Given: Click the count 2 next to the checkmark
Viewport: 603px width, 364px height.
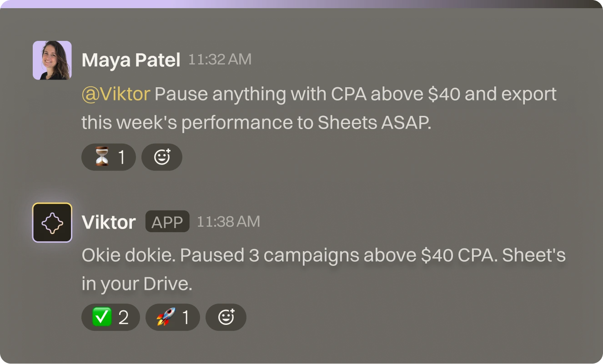Looking at the screenshot, I should (x=123, y=317).
